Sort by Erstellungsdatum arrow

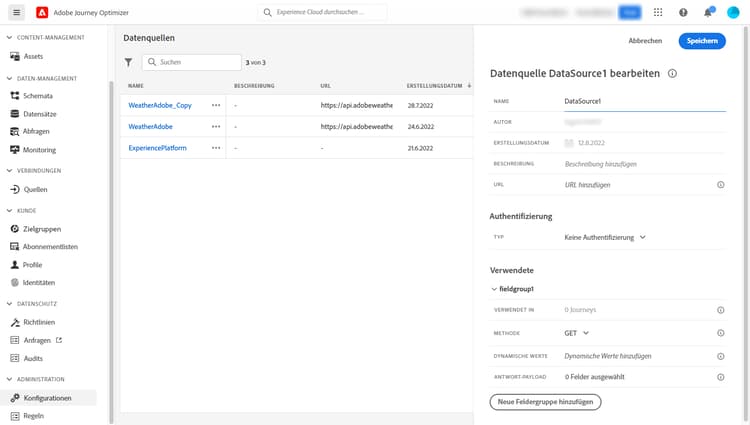tap(469, 86)
